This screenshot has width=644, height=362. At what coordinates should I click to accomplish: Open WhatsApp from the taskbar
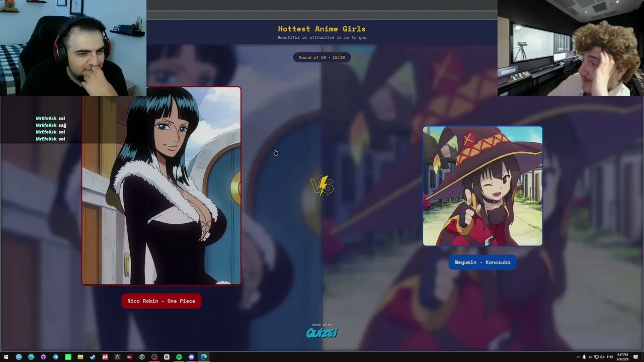(68, 357)
